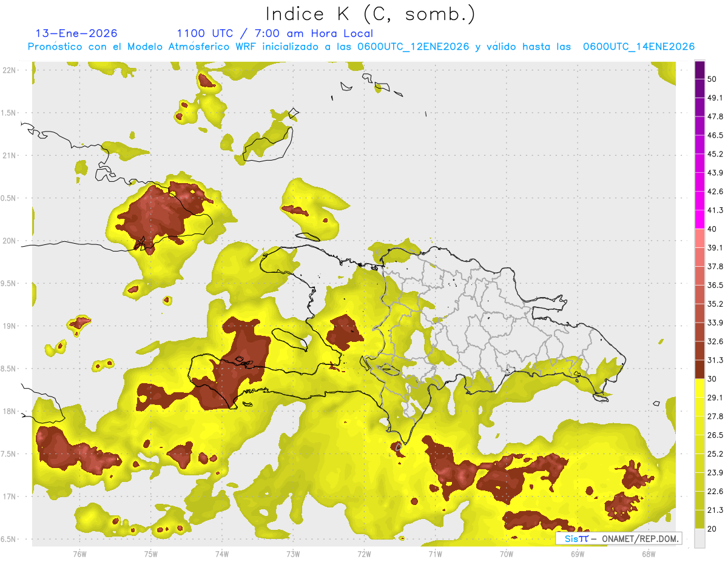
Task: Click latitude label '21N'
Action: coord(9,155)
